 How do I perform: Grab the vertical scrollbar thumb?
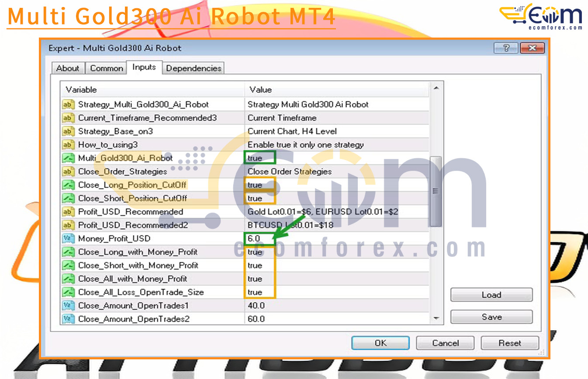pos(435,191)
